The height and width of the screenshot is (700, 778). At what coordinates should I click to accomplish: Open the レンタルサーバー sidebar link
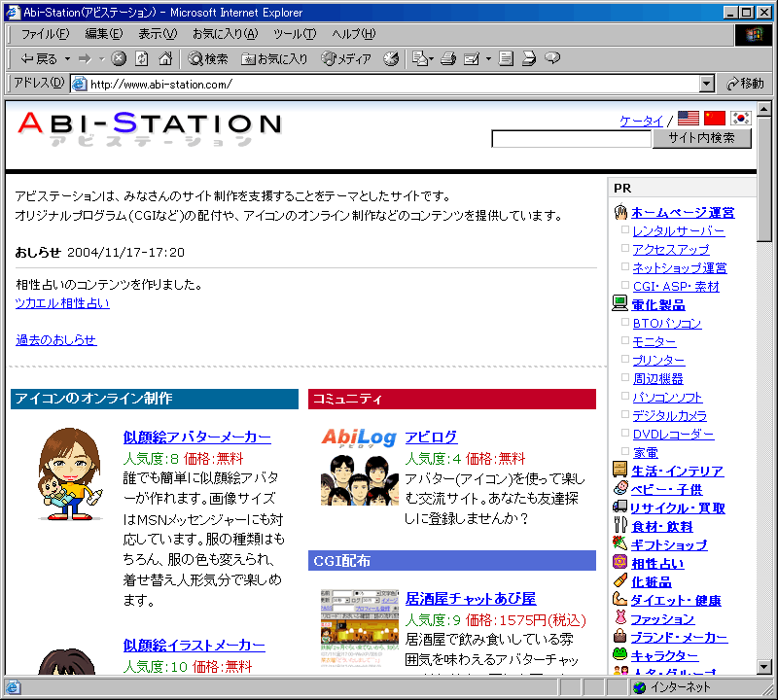coord(679,231)
